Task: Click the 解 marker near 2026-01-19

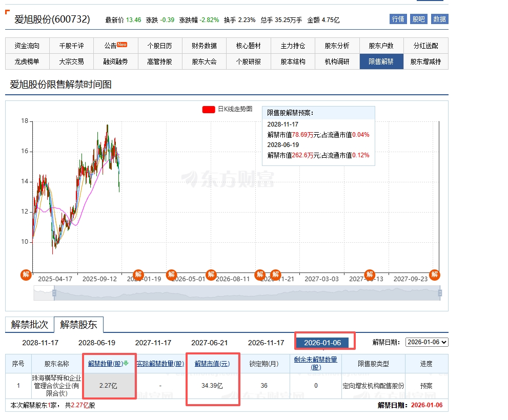Action: click(x=138, y=275)
